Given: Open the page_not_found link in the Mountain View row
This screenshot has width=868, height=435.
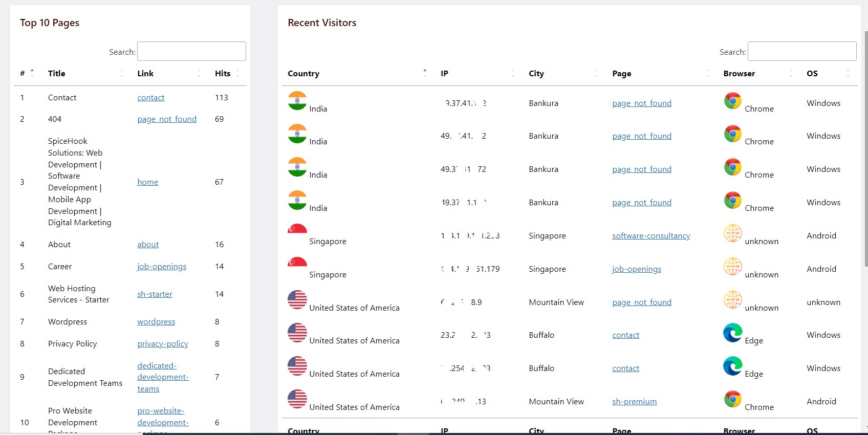Looking at the screenshot, I should click(x=642, y=302).
